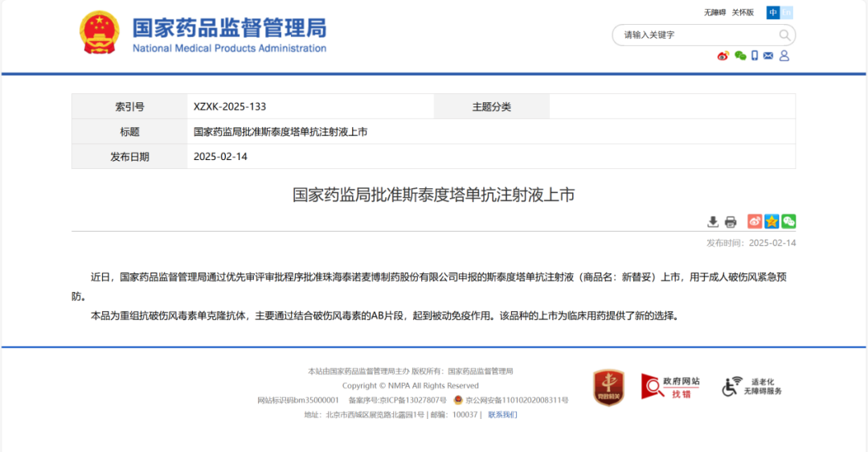868x452 pixels.
Task: Click the 适老化无障碍服务 badge
Action: click(751, 386)
